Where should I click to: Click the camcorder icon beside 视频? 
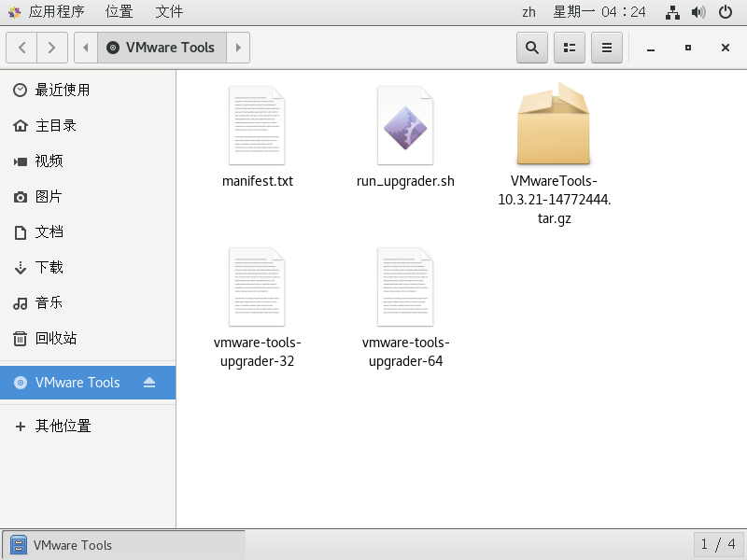click(20, 161)
